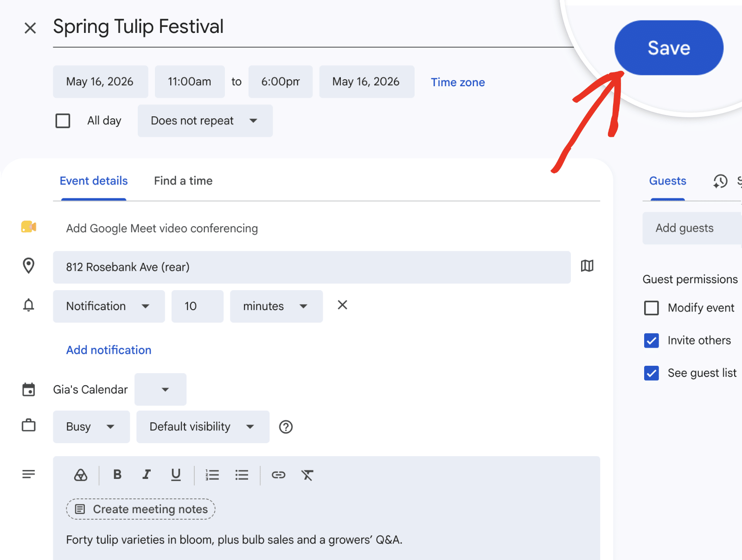Open the Does not repeat dropdown
742x560 pixels.
(205, 121)
